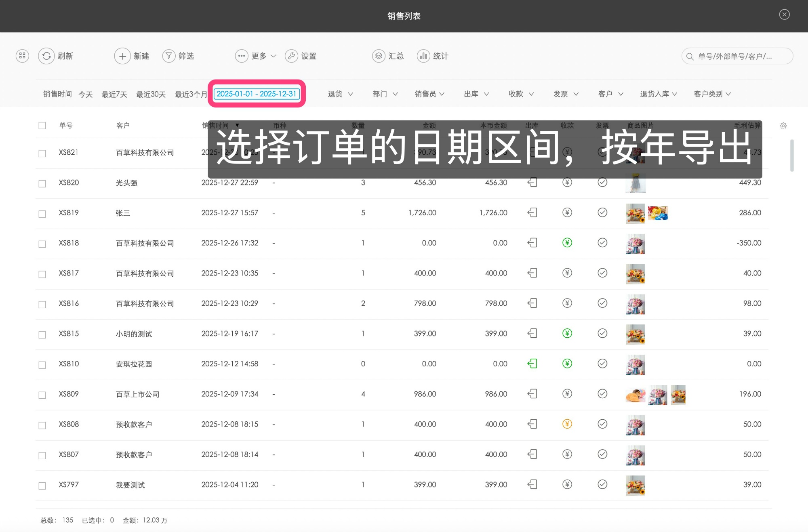Click green outbound icon for XS810
808x532 pixels.
tap(532, 364)
